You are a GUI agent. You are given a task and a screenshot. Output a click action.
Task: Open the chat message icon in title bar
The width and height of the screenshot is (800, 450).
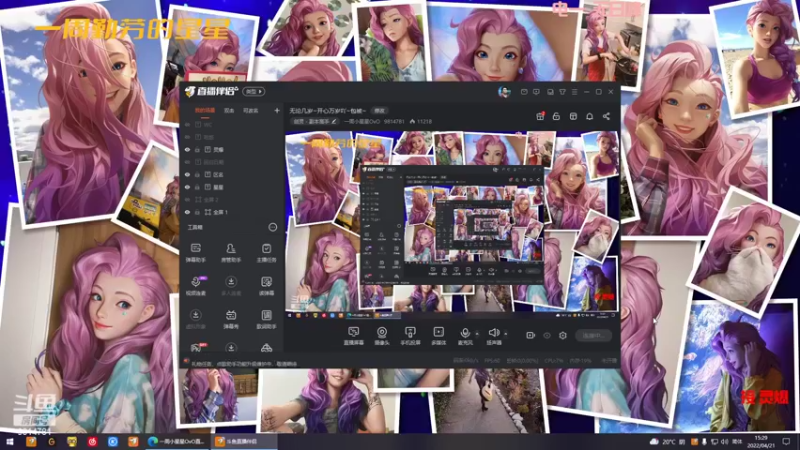pos(536,92)
